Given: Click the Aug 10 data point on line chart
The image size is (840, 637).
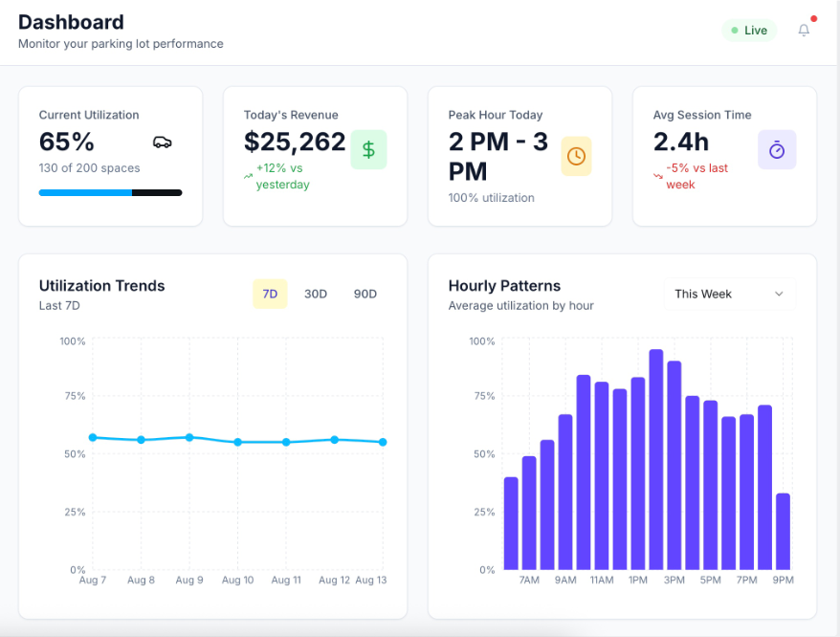Looking at the screenshot, I should tap(238, 442).
